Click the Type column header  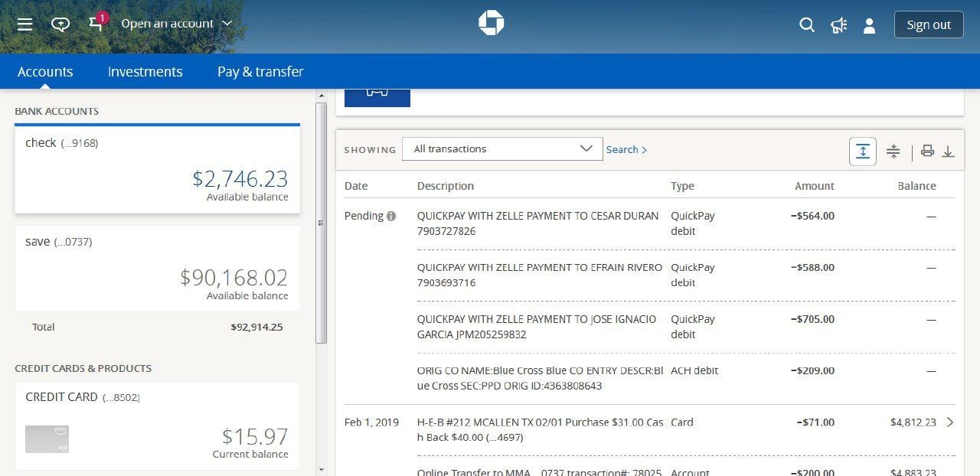(682, 186)
